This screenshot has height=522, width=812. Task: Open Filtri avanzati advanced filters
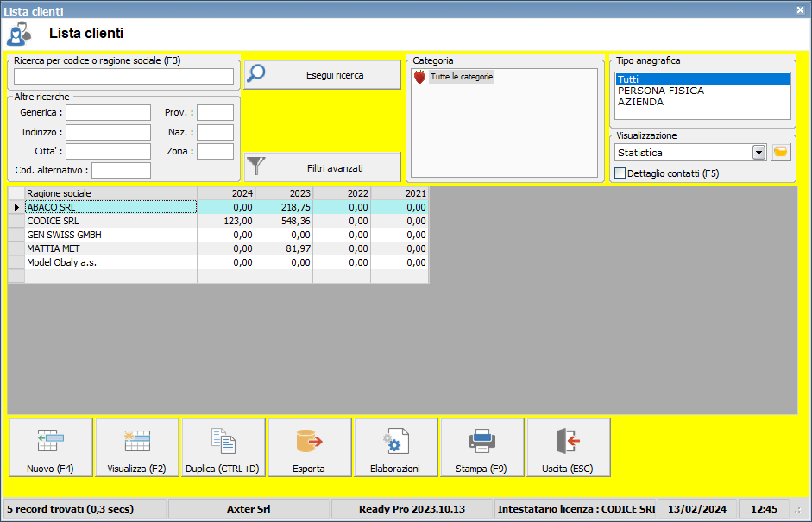(322, 167)
